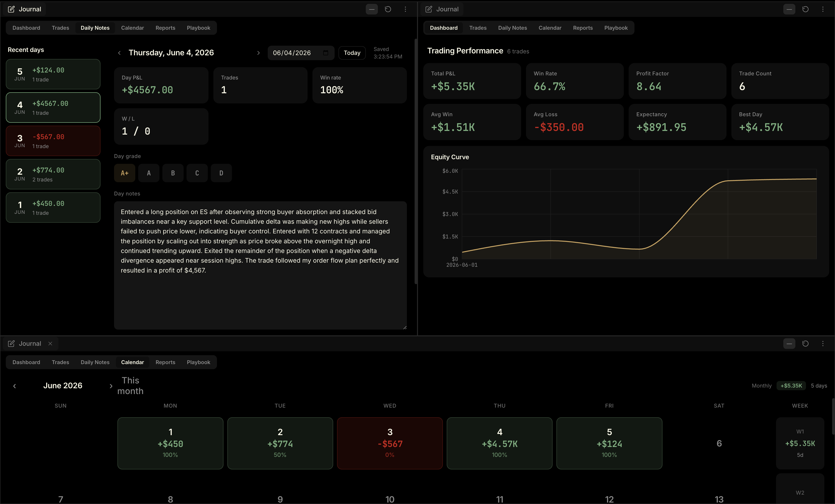Select day grade B
835x504 pixels.
[173, 173]
